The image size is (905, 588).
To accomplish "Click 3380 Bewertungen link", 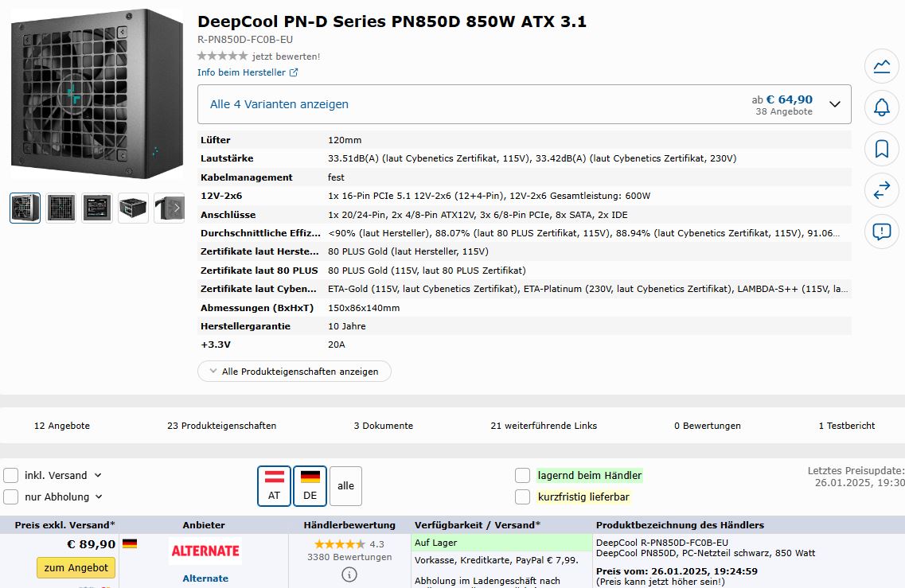I will click(349, 558).
